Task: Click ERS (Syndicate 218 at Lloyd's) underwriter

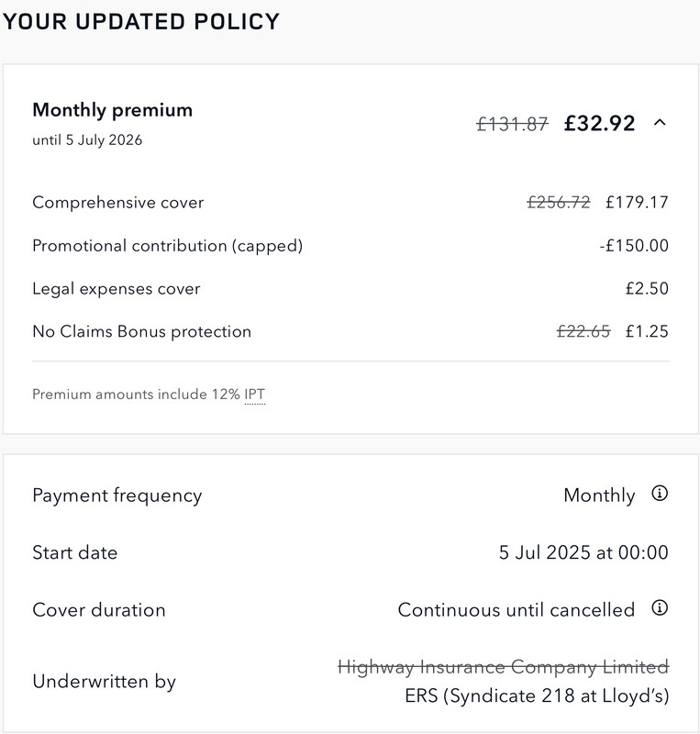Action: (x=536, y=695)
